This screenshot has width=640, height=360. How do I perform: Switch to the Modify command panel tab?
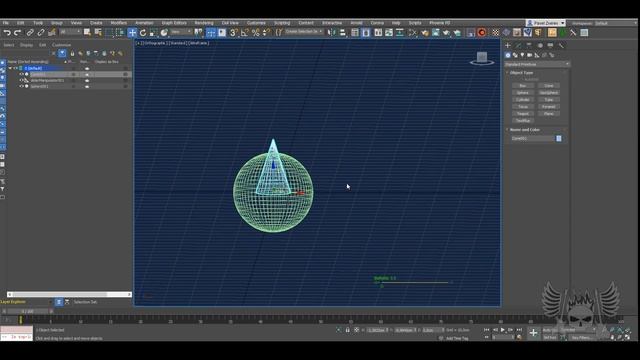click(x=518, y=46)
